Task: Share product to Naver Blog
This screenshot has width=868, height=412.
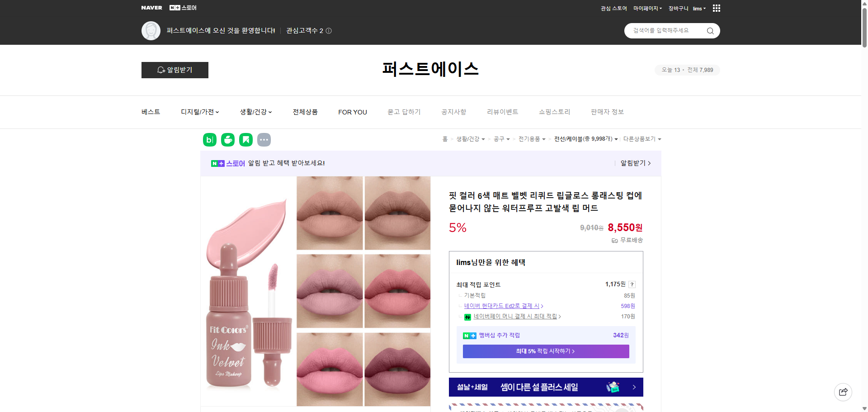Action: (x=209, y=140)
